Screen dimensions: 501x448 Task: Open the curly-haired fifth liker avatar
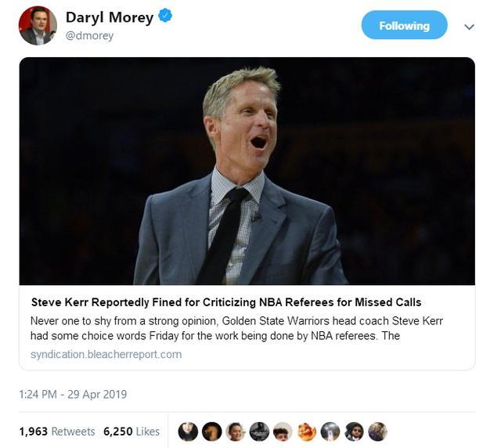283,432
